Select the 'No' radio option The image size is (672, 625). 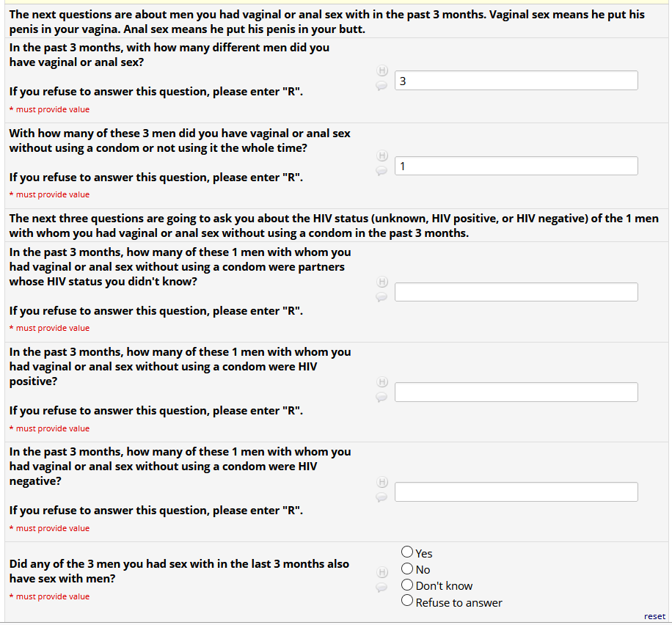tap(407, 569)
